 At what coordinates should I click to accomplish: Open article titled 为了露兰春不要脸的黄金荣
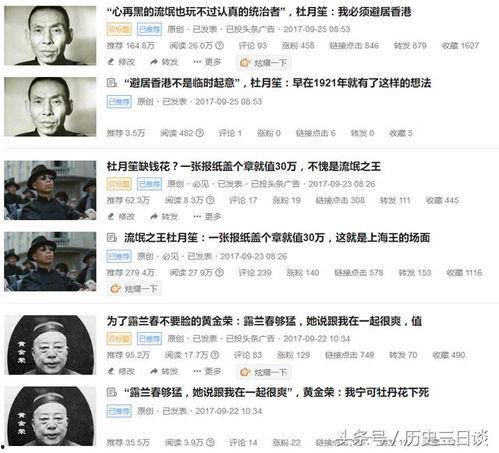[x=264, y=321]
